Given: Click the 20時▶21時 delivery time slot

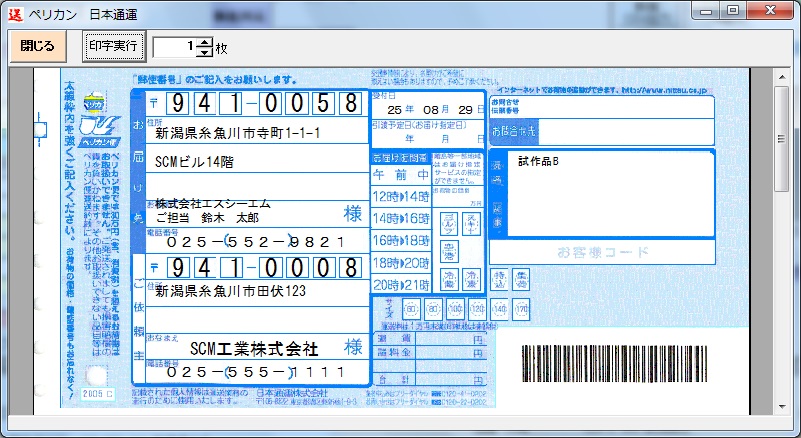Looking at the screenshot, I should pos(401,284).
